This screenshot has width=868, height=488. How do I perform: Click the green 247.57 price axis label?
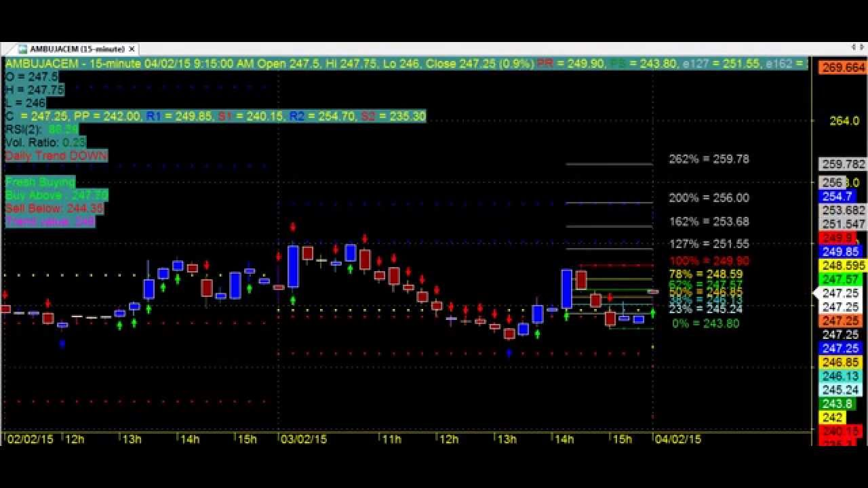coord(840,279)
